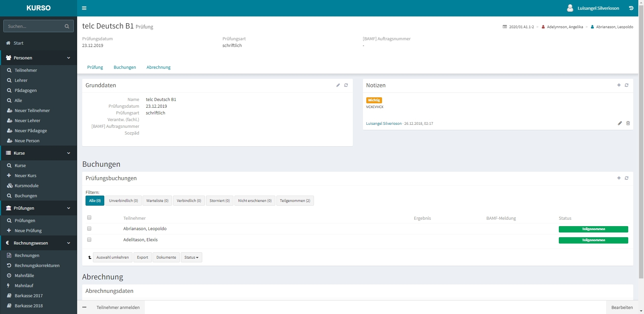Add a new note with plus icon

point(619,85)
